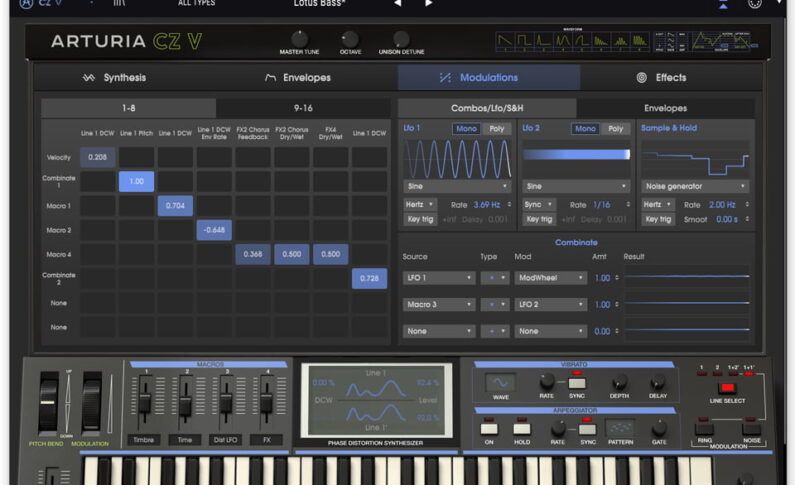Image resolution: width=795 pixels, height=485 pixels.
Task: Switch to Combos/Lfo/S&H sub-tab
Action: pos(487,108)
